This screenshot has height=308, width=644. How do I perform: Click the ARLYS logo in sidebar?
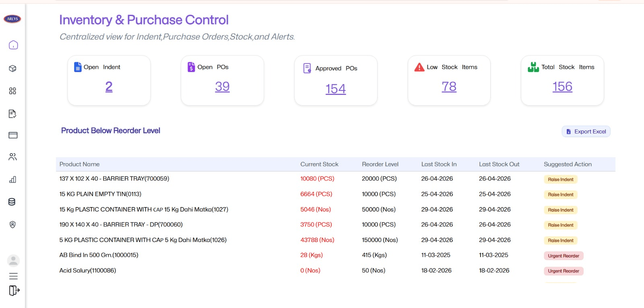(x=12, y=19)
